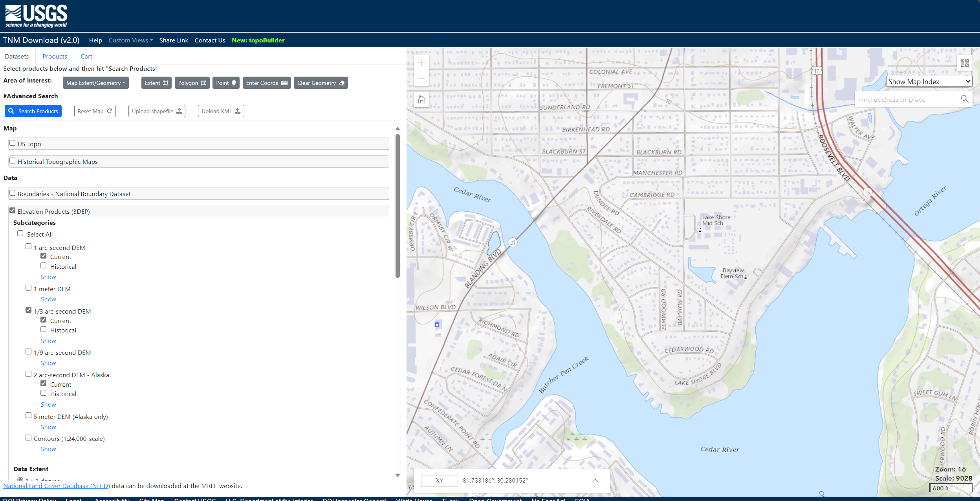Show details under 2 arc-second DEM - Alaska
This screenshot has width=980, height=501.
(x=48, y=405)
